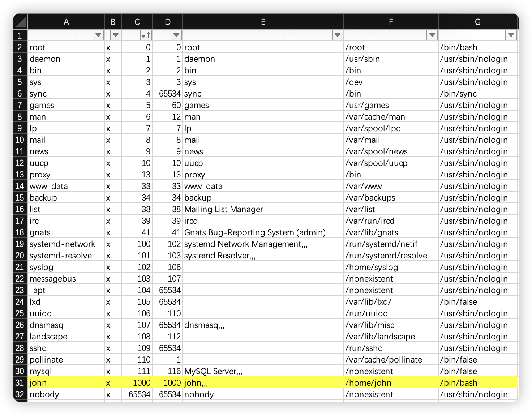Click the cell "/home/john"
Screen dimensions: 532x415
[x=391, y=383]
